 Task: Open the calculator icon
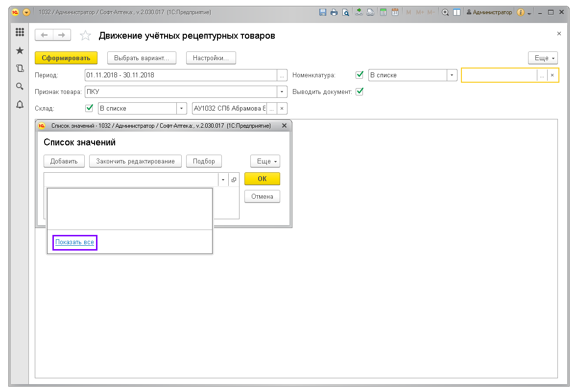point(383,12)
